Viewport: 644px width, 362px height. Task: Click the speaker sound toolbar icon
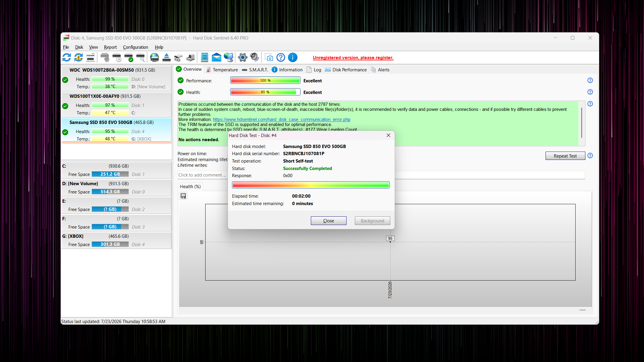pyautogui.click(x=255, y=57)
